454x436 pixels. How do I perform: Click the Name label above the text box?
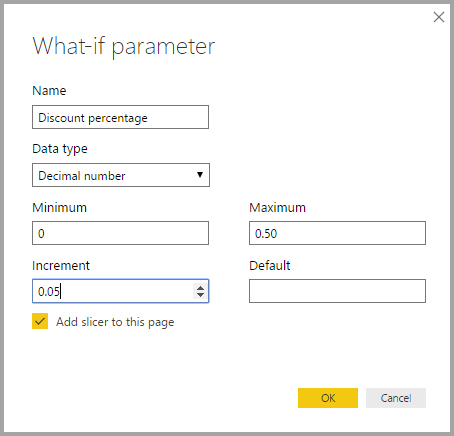coord(49,91)
